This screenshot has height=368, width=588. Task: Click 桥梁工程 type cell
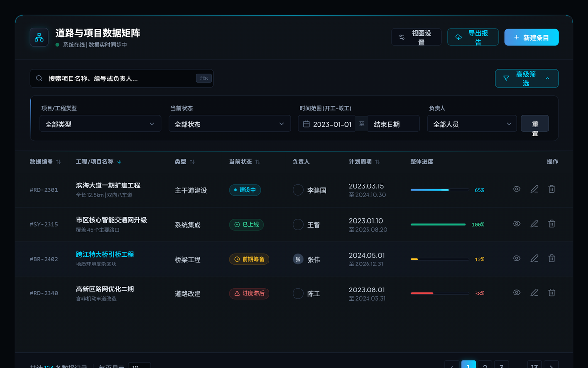click(x=188, y=259)
